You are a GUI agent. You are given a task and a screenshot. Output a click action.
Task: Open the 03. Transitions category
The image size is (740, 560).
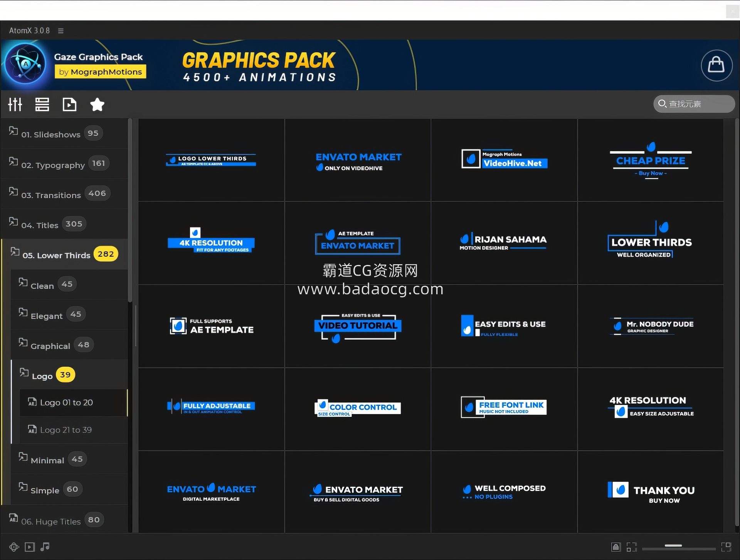coord(64,194)
